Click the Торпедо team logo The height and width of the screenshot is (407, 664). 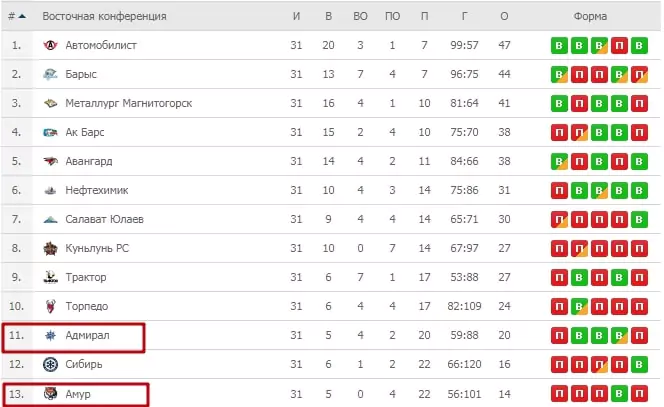[x=50, y=306]
